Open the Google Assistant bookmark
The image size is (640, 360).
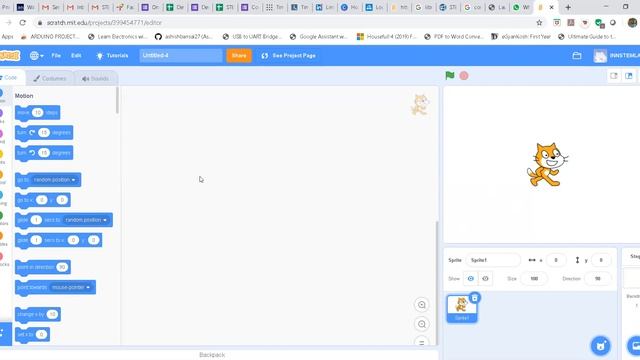pyautogui.click(x=319, y=37)
